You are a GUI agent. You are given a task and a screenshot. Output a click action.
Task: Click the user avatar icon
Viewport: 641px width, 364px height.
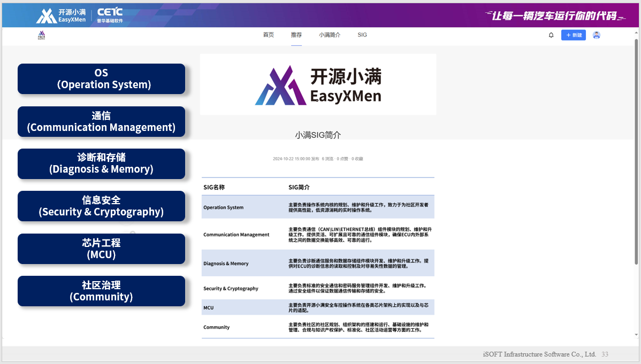(597, 35)
